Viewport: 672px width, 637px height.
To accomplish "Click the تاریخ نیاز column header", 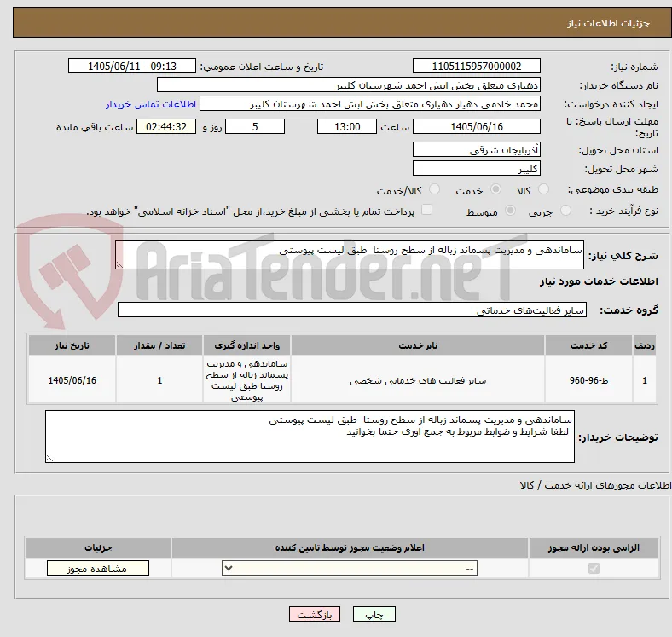I will [x=72, y=345].
